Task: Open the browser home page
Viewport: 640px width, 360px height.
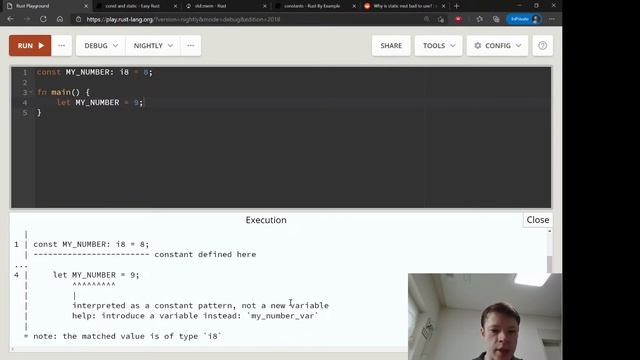Action: coord(60,19)
